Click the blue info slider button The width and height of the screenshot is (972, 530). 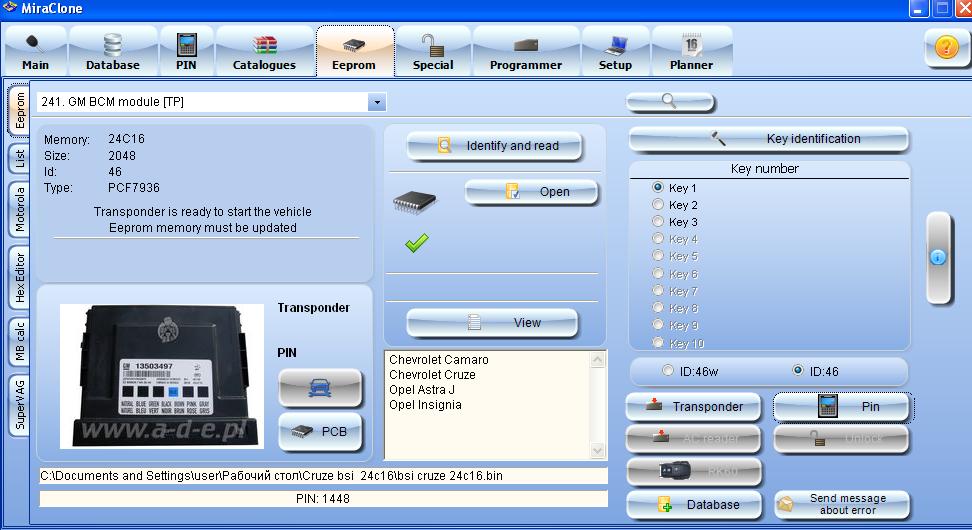[x=939, y=258]
